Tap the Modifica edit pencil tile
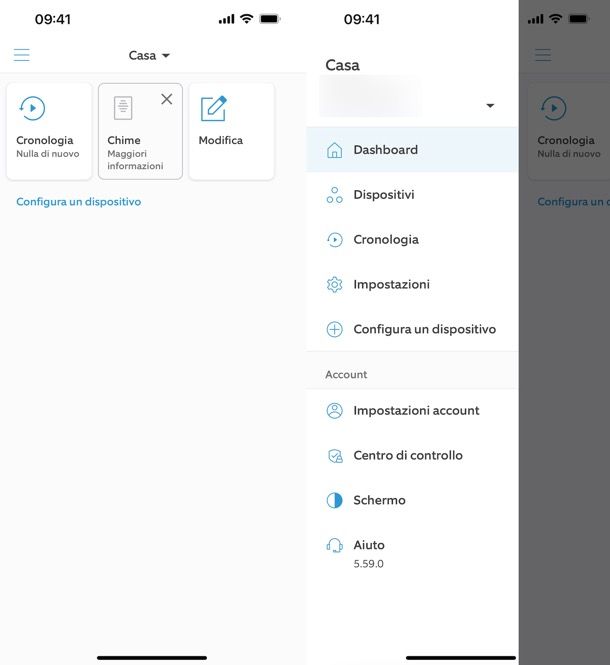Screen dimensions: 610x665 [x=232, y=131]
